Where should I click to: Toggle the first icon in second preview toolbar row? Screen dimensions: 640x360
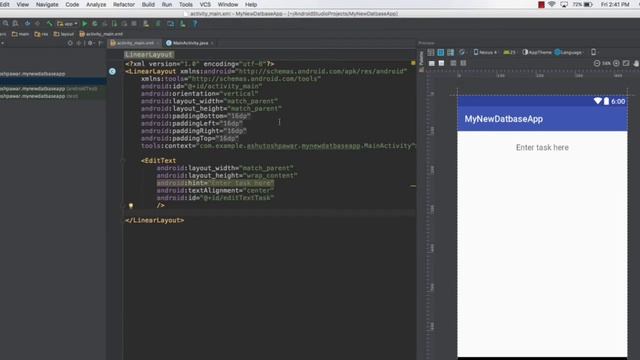click(x=431, y=63)
